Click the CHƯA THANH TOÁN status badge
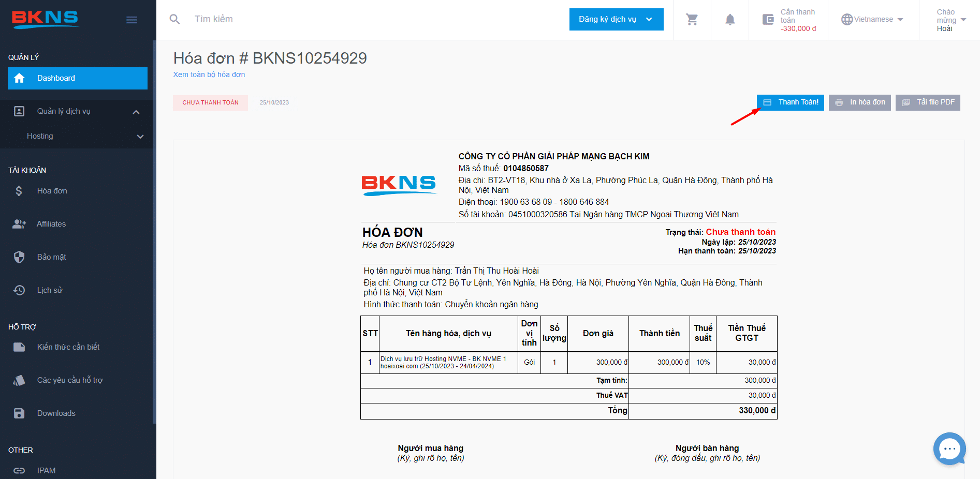This screenshot has width=980, height=479. tap(210, 102)
